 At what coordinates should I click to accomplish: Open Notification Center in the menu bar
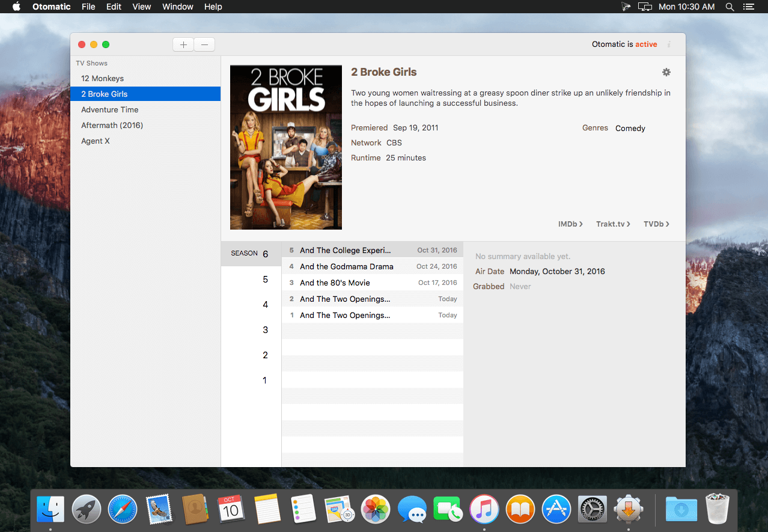[x=748, y=7]
